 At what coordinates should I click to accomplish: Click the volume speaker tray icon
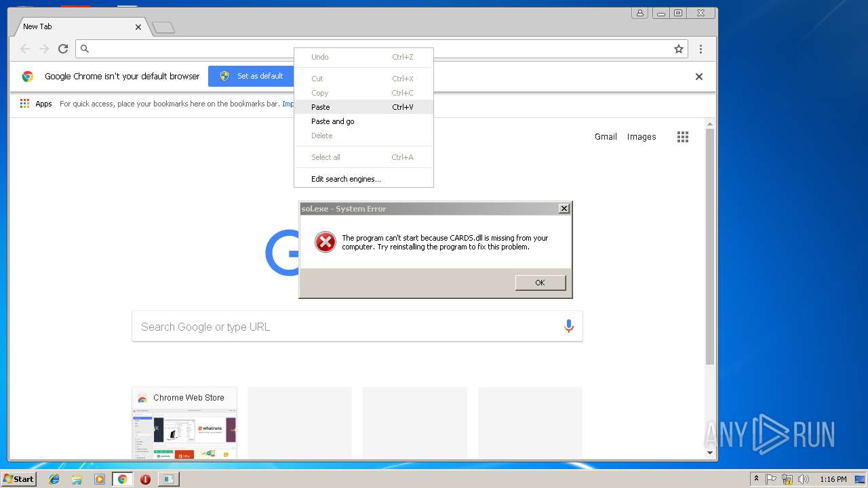[804, 479]
